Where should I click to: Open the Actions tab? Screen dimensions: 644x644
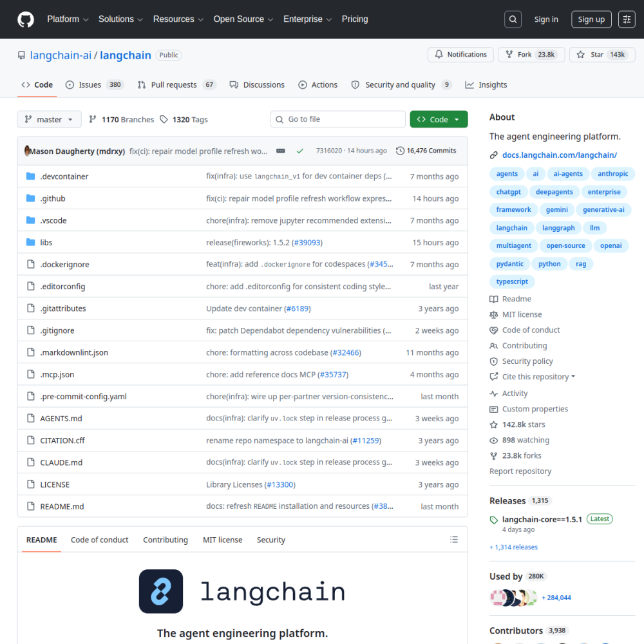317,84
